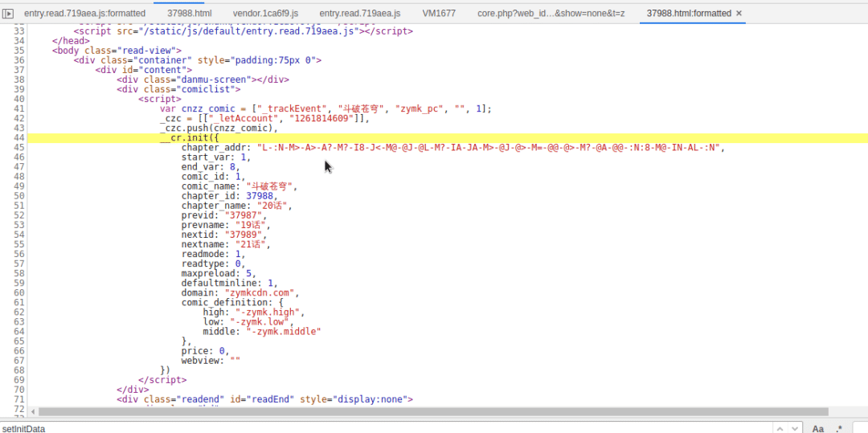Select the core.php?web_id tab
Screen dimensions: 868x433
click(x=551, y=14)
